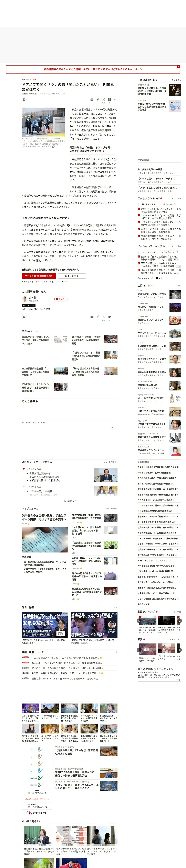Open the top more-options ellipsis icon
Screen dimensions: 186x868
[x=115, y=100]
